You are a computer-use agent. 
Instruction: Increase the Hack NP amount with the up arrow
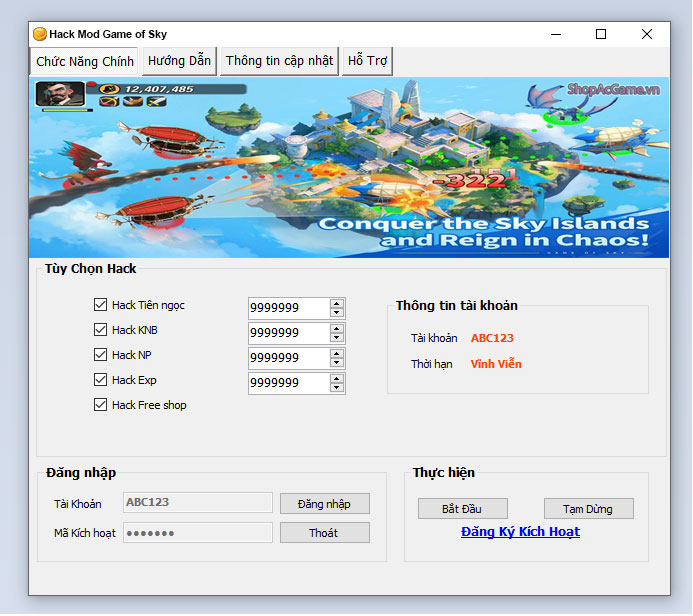pyautogui.click(x=337, y=354)
